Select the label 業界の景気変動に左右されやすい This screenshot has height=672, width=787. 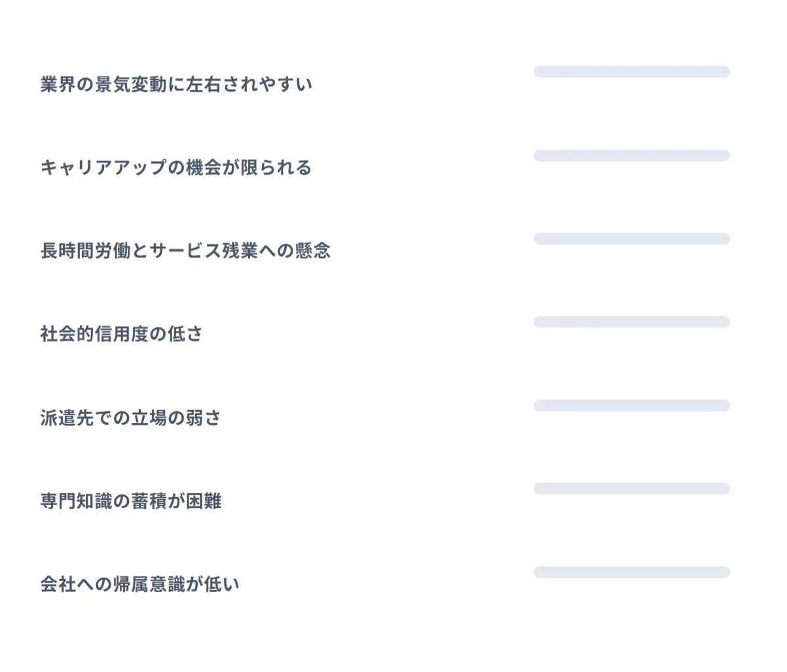coord(176,84)
